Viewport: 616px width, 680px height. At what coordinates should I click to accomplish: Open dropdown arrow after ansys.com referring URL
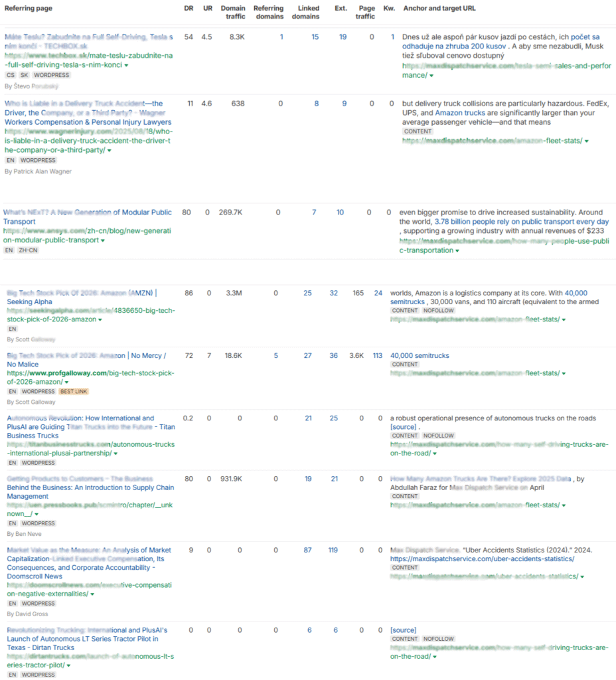click(x=103, y=240)
